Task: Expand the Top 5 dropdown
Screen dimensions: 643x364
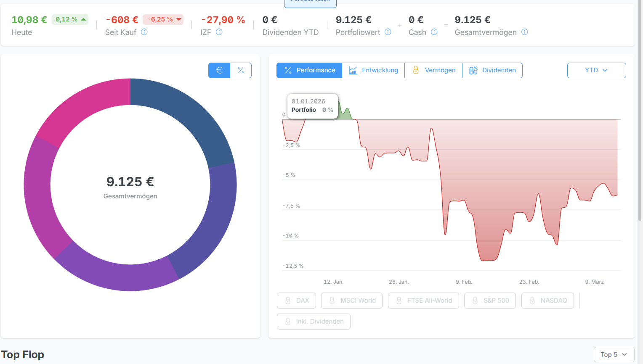Action: click(614, 355)
